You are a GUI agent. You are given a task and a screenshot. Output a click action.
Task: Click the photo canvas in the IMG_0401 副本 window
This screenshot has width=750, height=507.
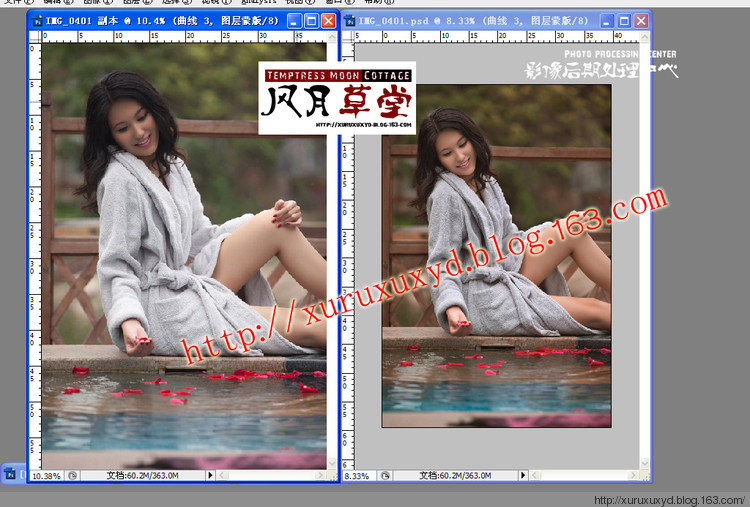(184, 256)
